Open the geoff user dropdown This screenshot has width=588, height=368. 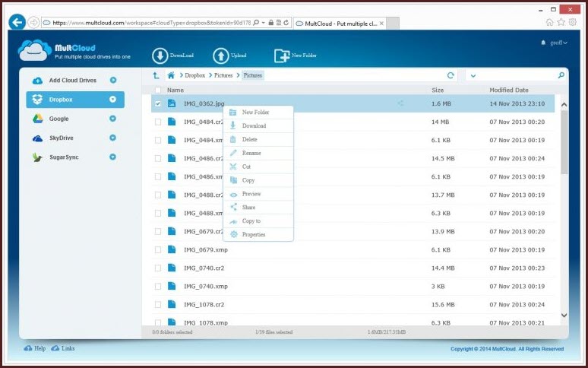558,43
